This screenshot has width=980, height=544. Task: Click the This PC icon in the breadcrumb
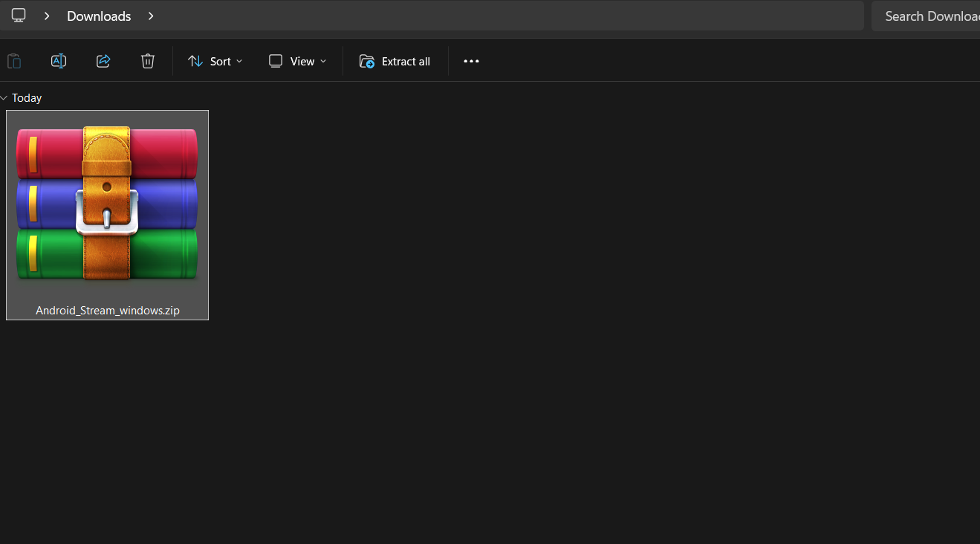[18, 15]
